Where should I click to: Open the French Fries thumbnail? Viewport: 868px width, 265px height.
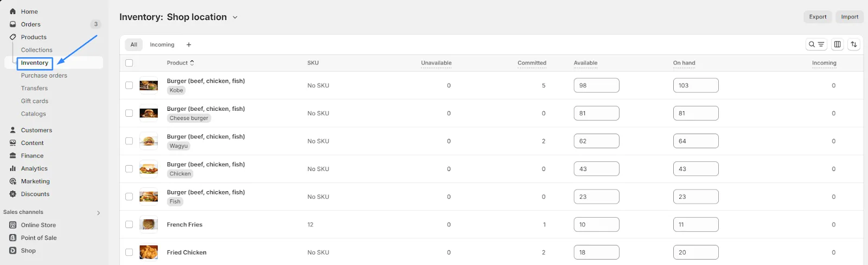tap(149, 224)
